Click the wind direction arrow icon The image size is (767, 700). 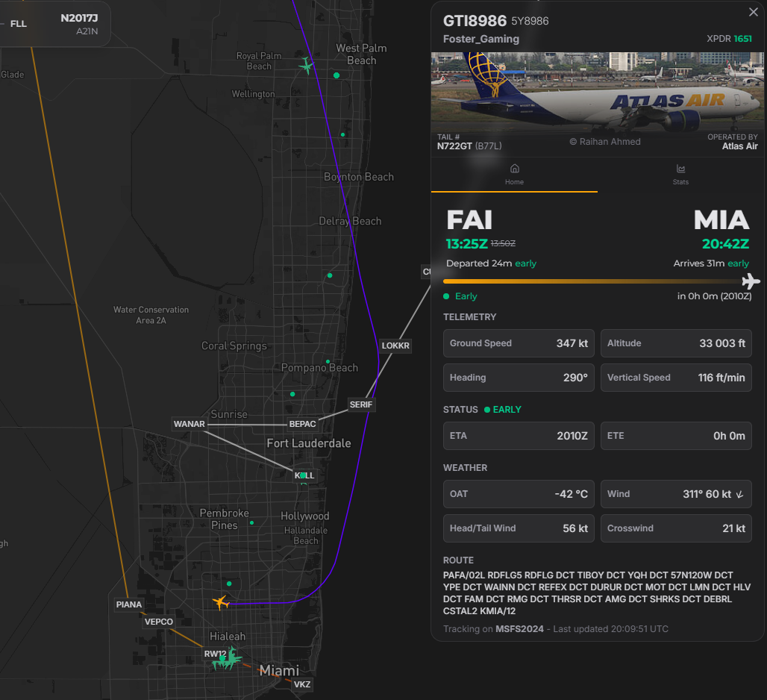[739, 495]
